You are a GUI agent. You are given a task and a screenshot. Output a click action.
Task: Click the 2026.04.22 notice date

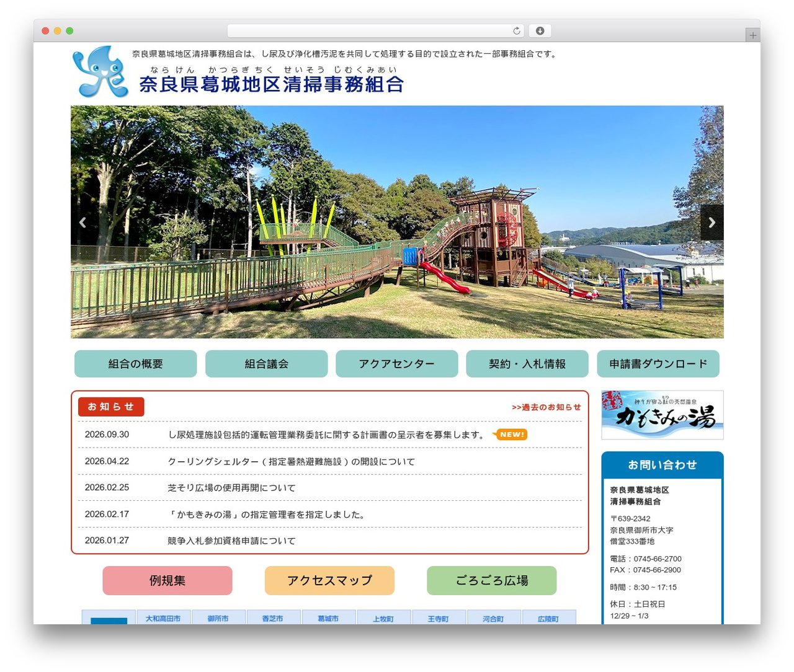point(107,461)
